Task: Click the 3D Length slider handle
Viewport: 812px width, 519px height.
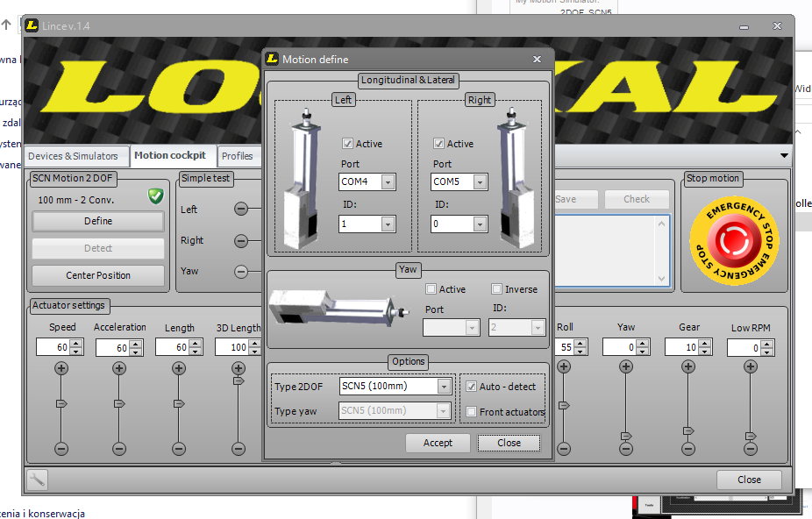Action: [239, 380]
